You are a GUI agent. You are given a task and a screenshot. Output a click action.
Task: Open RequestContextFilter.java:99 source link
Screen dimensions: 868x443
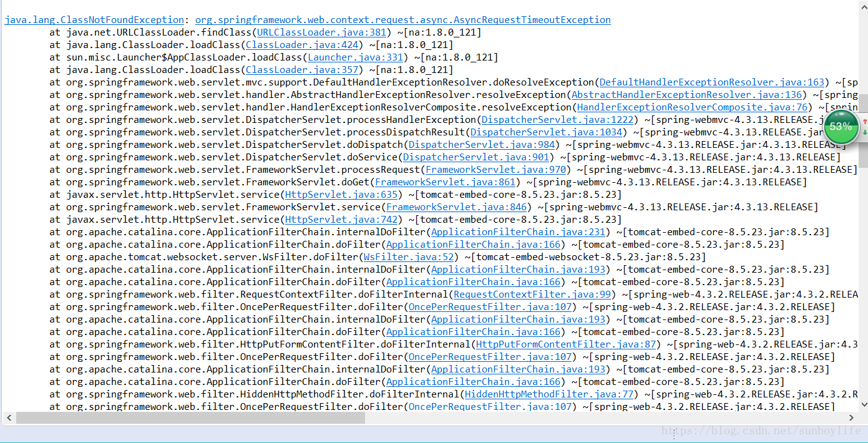point(532,294)
